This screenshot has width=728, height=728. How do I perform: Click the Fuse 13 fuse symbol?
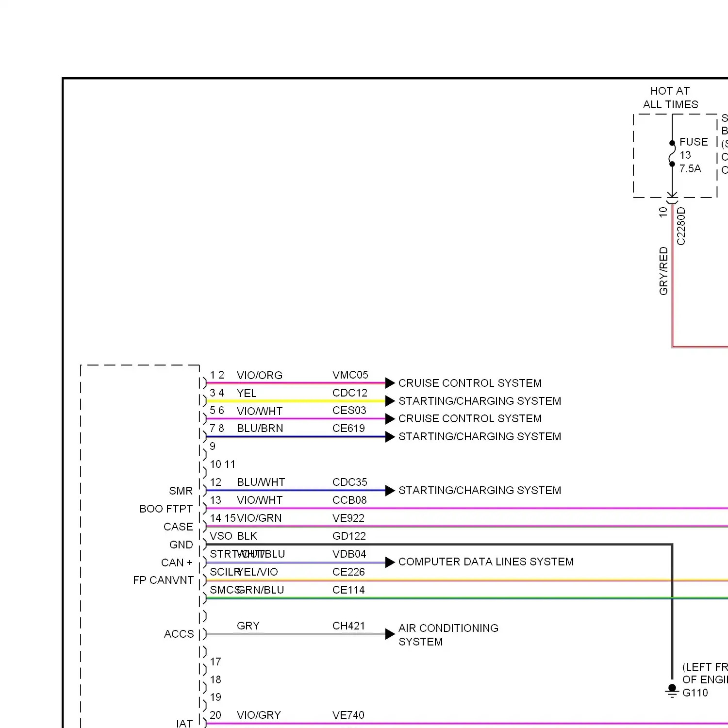[672, 153]
